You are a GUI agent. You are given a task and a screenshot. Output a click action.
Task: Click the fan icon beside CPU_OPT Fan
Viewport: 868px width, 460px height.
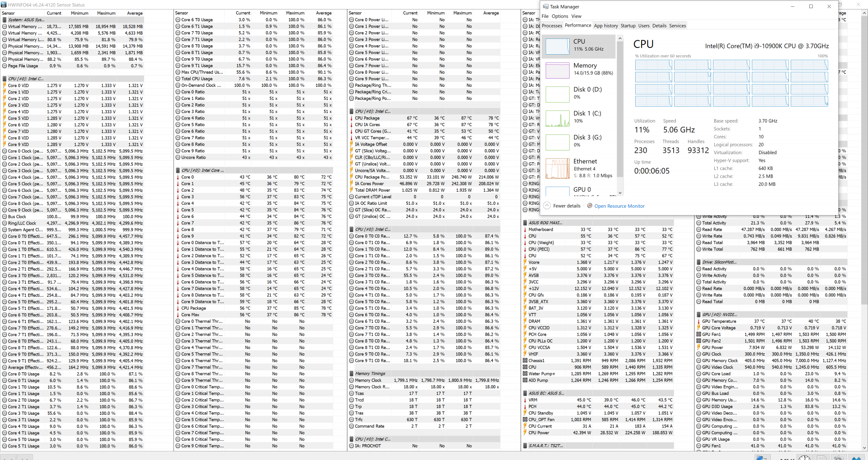[x=525, y=419]
